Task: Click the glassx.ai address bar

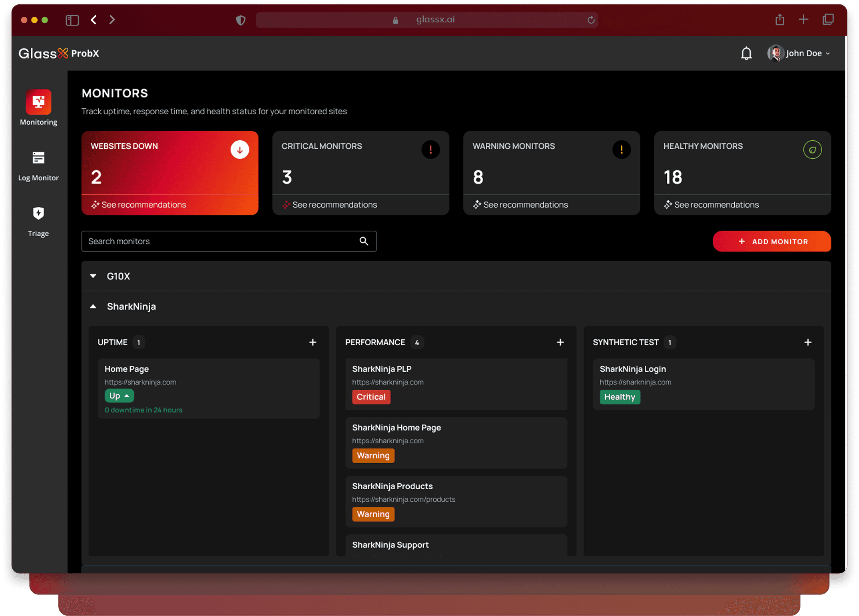Action: 427,20
